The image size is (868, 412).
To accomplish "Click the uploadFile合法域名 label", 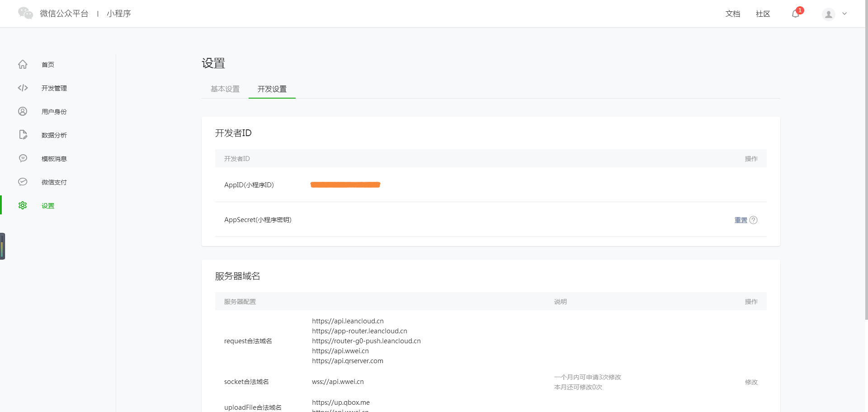I will tap(253, 407).
